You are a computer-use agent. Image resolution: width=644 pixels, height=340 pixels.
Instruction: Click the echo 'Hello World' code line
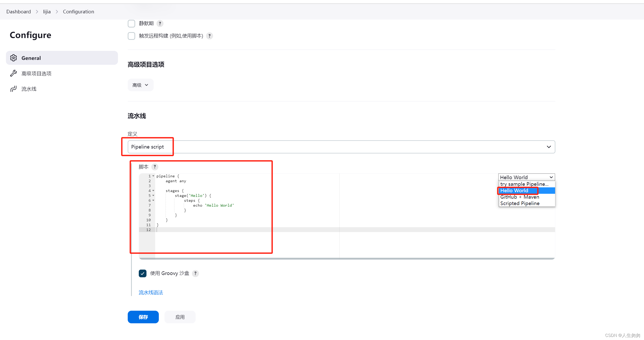213,205
